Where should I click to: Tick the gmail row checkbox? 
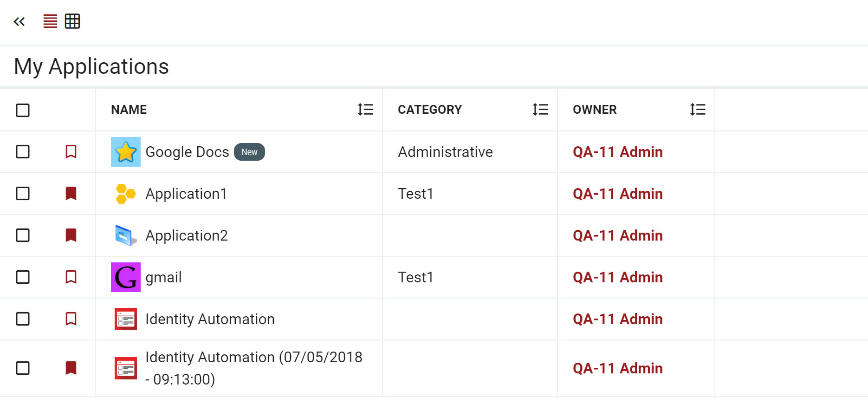point(23,277)
